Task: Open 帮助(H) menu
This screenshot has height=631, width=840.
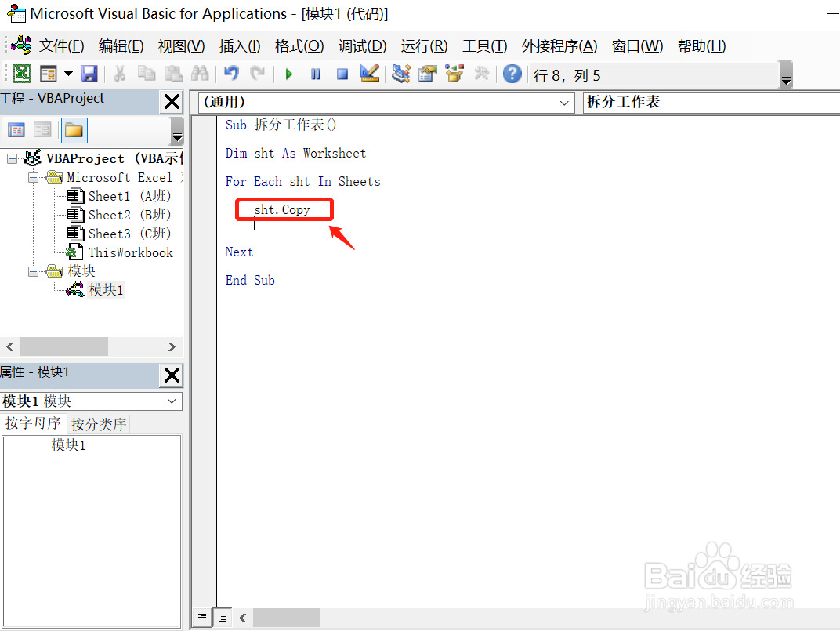Action: (x=701, y=46)
